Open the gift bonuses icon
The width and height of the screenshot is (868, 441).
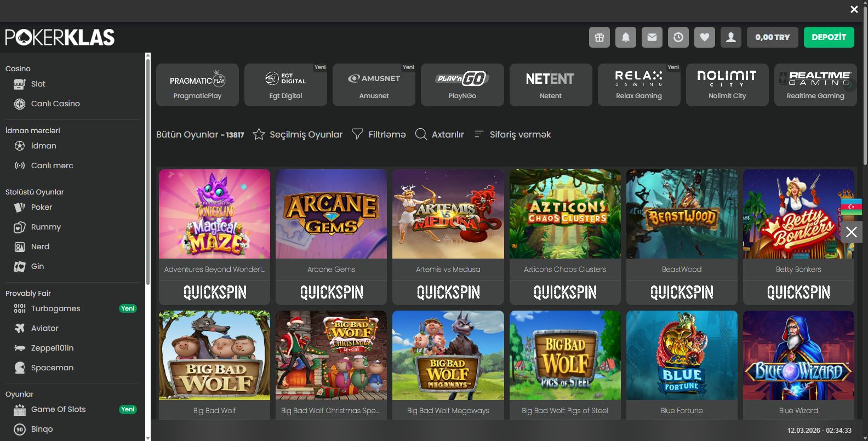pyautogui.click(x=599, y=37)
